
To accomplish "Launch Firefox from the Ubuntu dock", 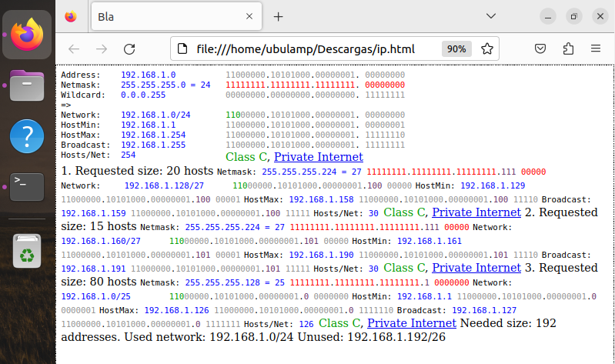I will click(x=27, y=35).
